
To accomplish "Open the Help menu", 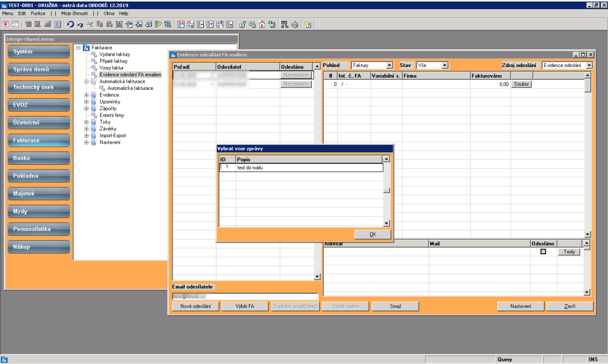I will (124, 13).
